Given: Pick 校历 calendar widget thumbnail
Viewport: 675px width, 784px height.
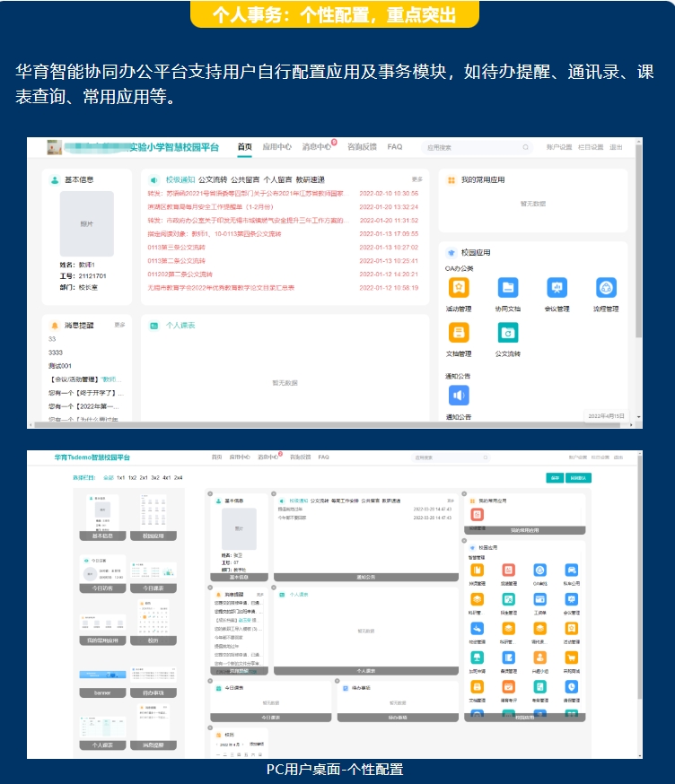Looking at the screenshot, I should 153,623.
